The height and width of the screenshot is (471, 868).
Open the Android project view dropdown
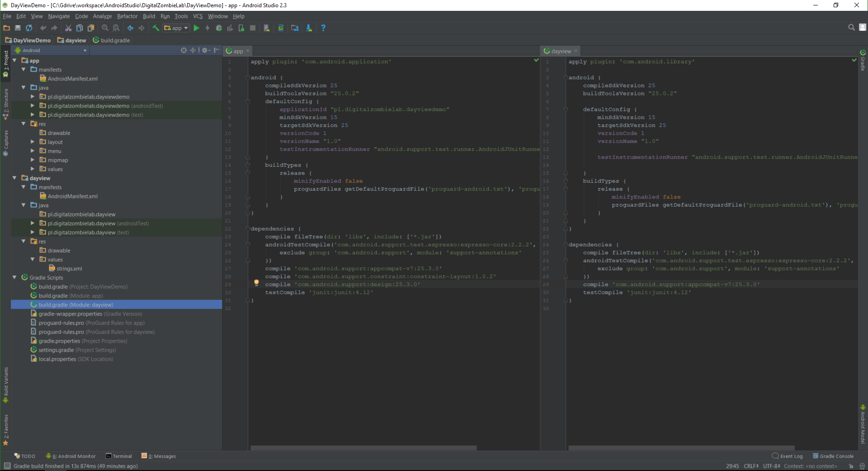point(52,51)
